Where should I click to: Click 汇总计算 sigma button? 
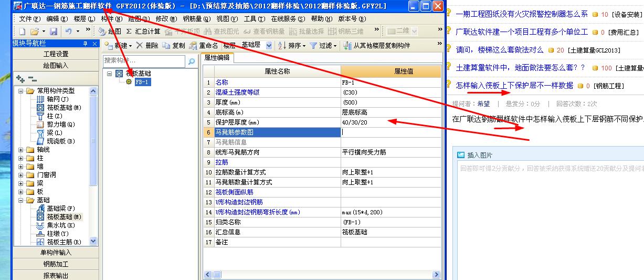coord(144,32)
